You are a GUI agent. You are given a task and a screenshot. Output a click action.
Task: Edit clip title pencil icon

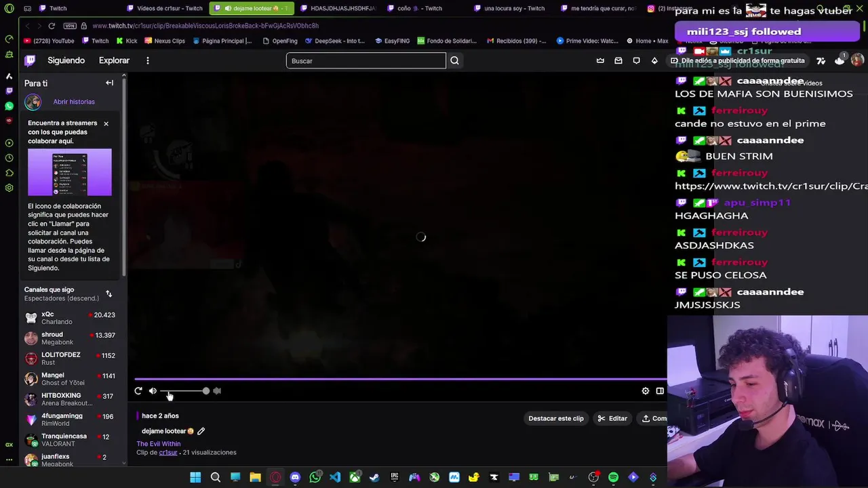click(x=201, y=431)
